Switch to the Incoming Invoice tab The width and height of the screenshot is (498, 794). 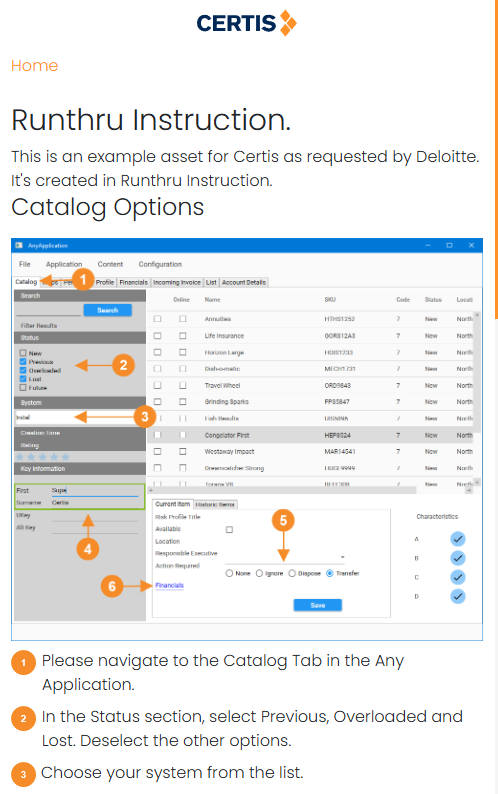[x=177, y=283]
